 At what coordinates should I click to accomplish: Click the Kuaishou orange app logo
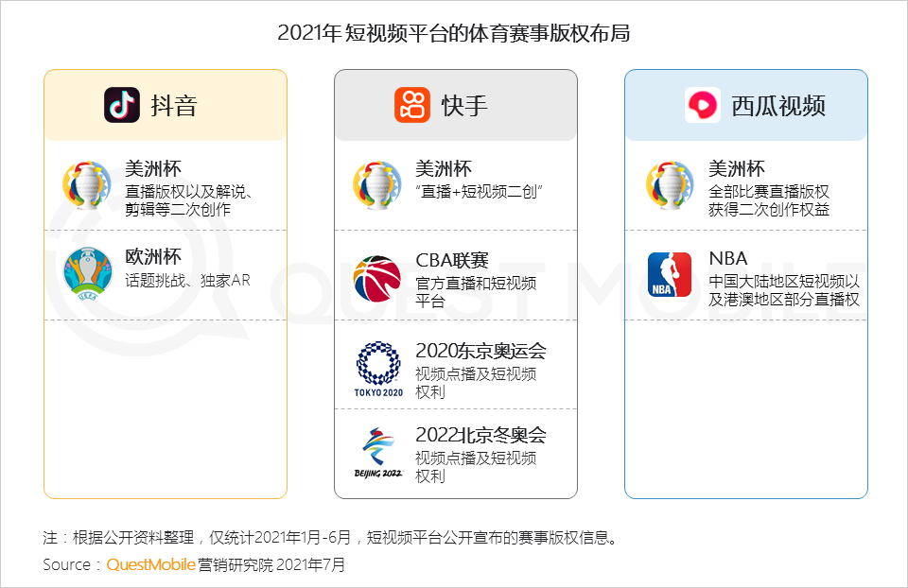412,105
